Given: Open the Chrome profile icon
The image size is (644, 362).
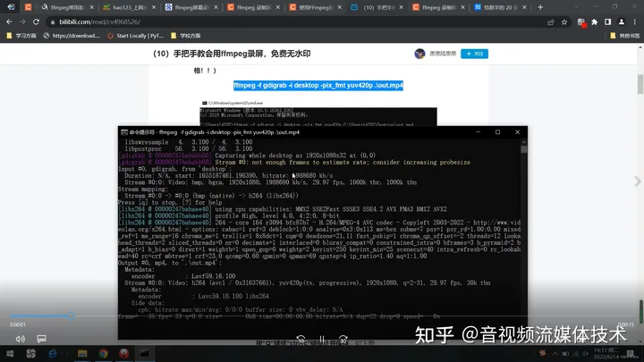Looking at the screenshot, I should pyautogui.click(x=622, y=22).
